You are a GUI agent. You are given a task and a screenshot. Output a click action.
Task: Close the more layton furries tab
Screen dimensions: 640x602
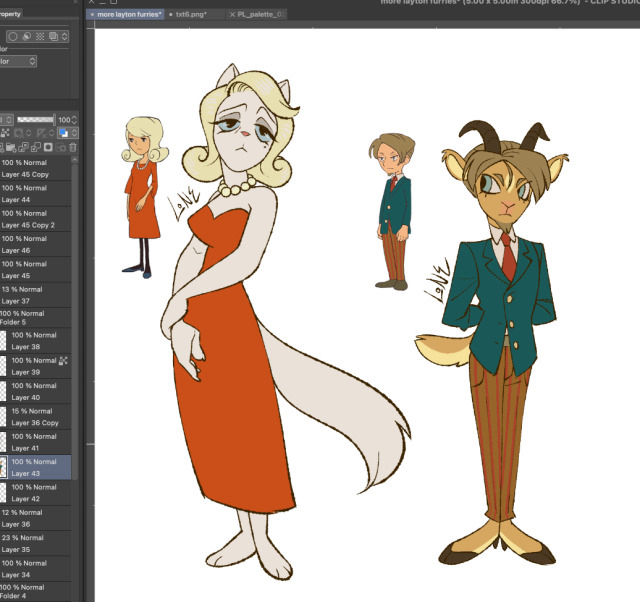click(92, 15)
